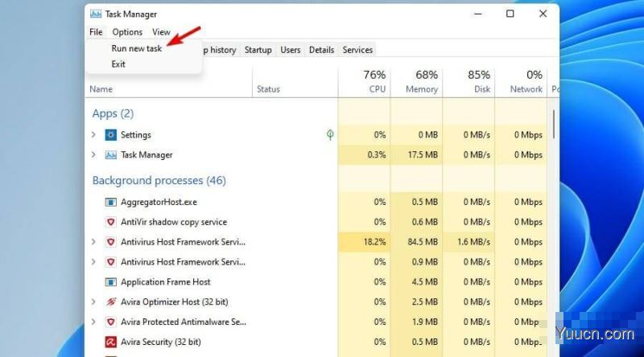Screen dimensions: 644x357
Task: Click the Avira Security red icon
Action: pyautogui.click(x=110, y=342)
